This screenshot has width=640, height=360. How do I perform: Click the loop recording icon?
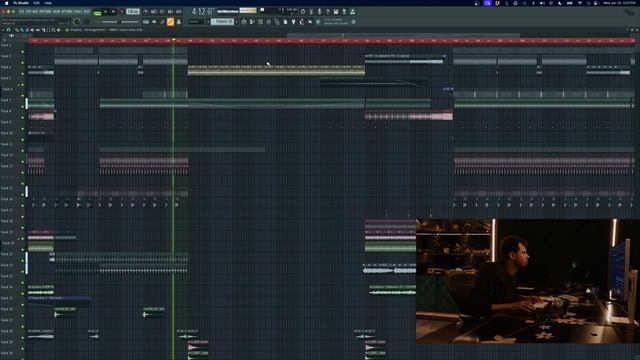pyautogui.click(x=179, y=12)
